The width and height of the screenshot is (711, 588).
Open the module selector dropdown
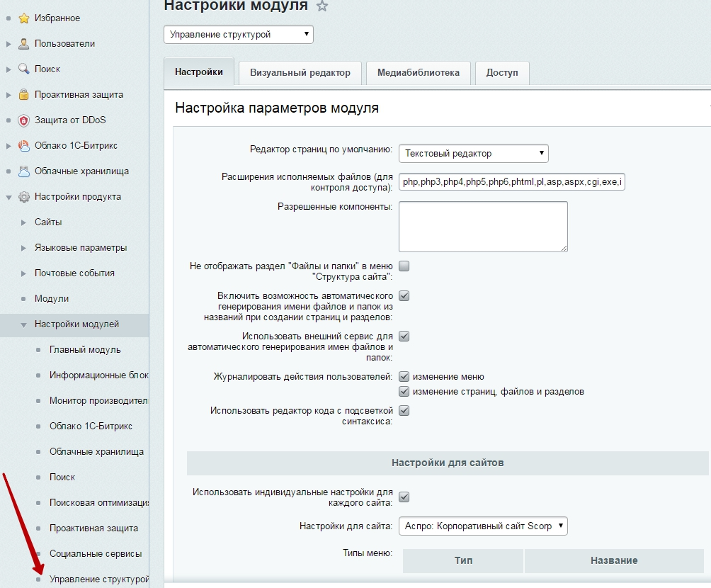click(x=238, y=34)
